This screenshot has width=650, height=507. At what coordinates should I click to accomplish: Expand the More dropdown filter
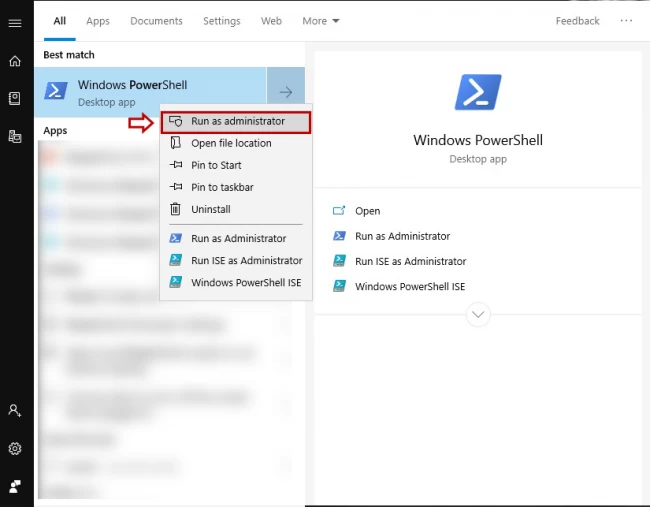(321, 21)
